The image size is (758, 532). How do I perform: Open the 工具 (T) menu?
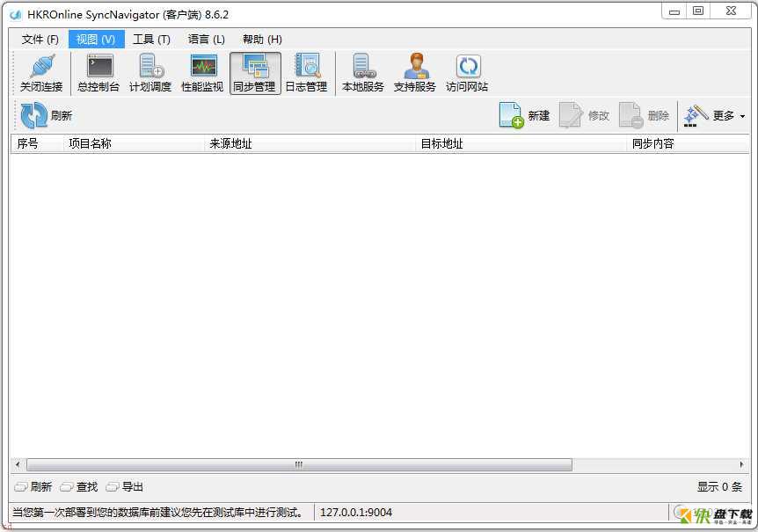[x=152, y=40]
